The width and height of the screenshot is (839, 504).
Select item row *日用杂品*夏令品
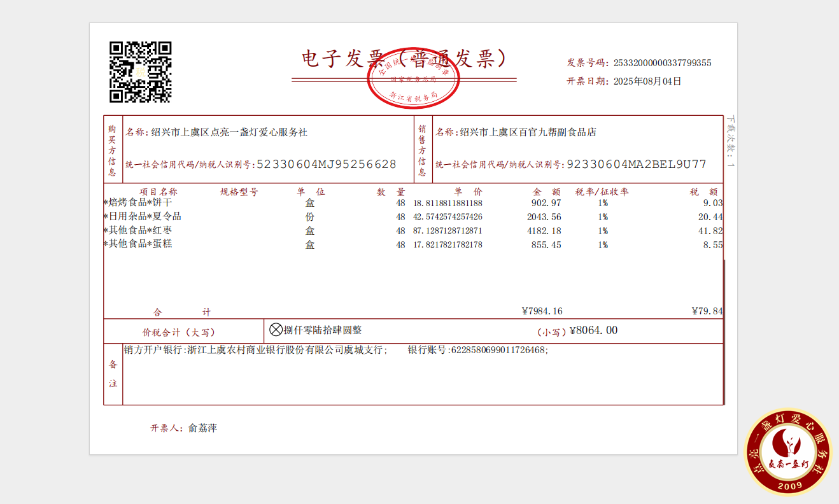(x=413, y=217)
